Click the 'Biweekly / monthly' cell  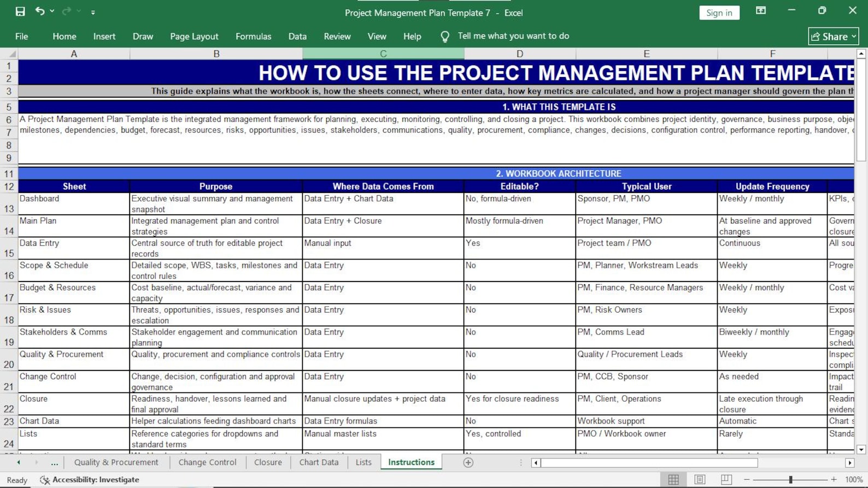(772, 337)
